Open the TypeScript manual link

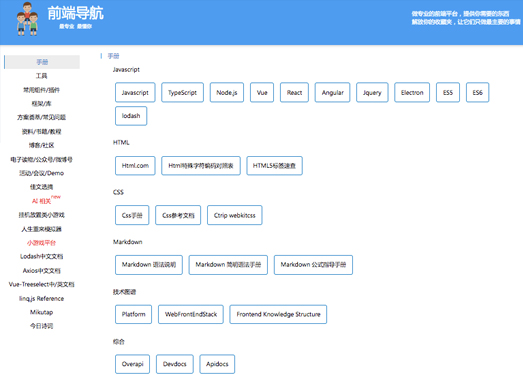click(x=182, y=92)
